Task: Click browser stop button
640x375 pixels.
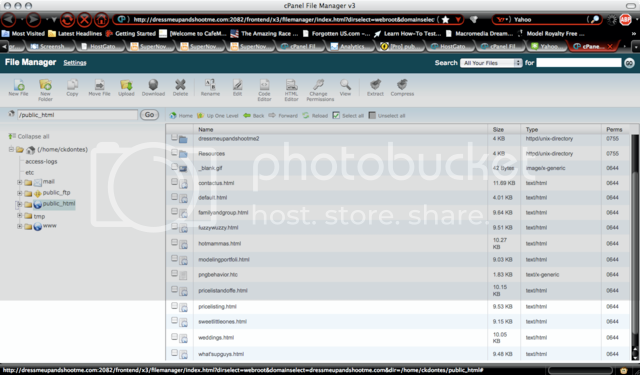Action: point(84,19)
